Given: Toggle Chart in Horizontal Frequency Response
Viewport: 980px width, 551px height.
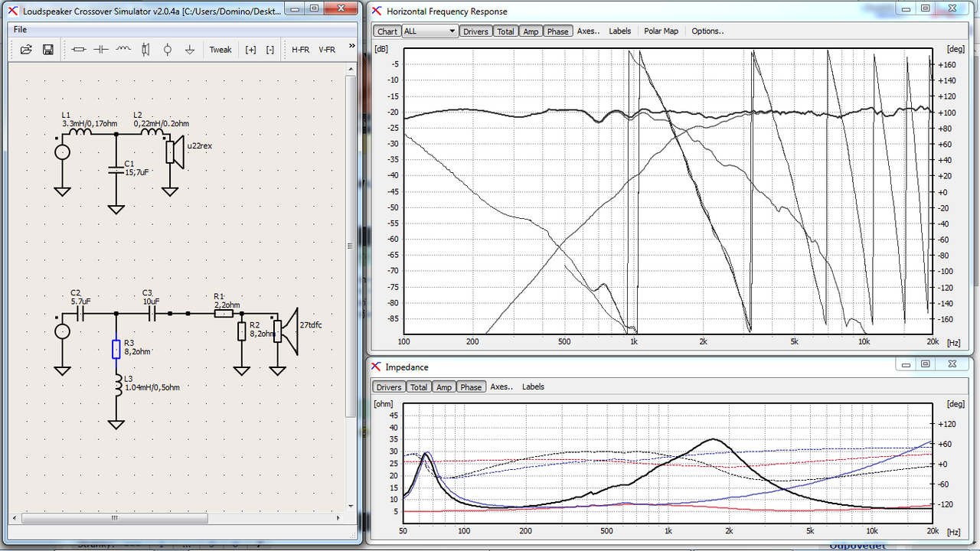Looking at the screenshot, I should click(387, 31).
